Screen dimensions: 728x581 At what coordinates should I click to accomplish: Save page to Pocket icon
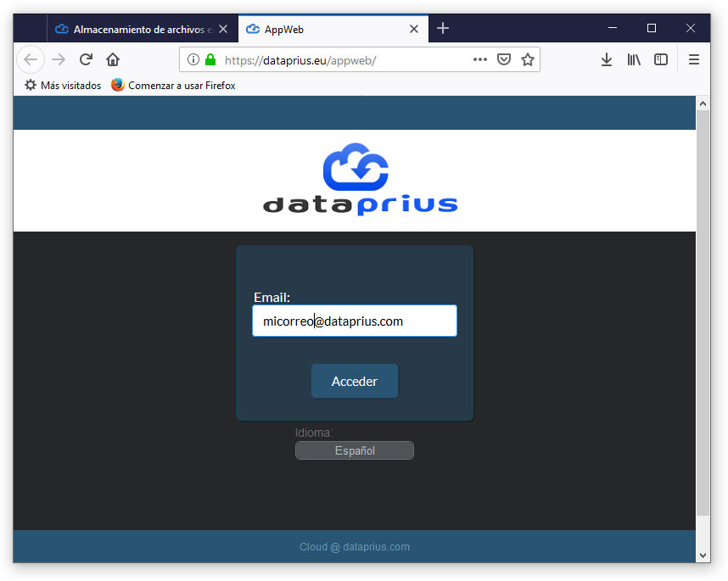tap(504, 59)
